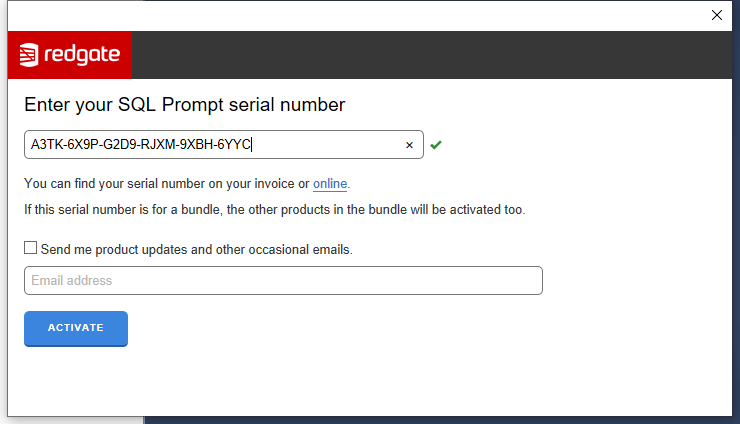The height and width of the screenshot is (424, 740).
Task: Click the 'Send me product updates' label text
Action: pyautogui.click(x=197, y=249)
